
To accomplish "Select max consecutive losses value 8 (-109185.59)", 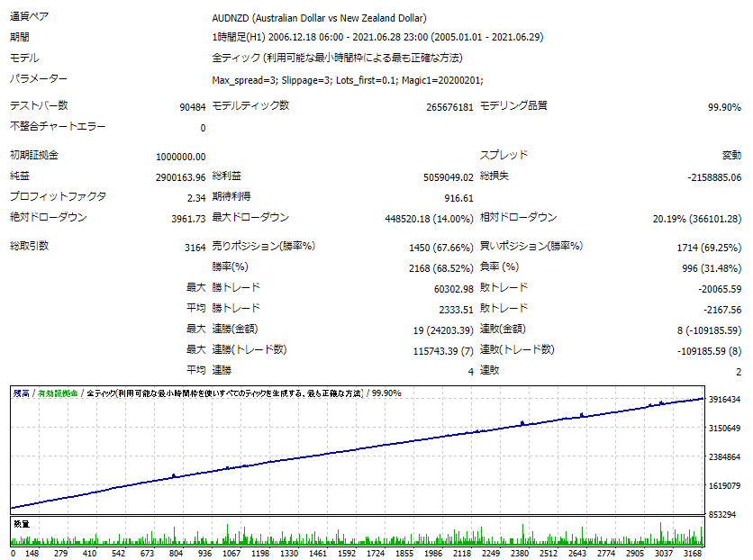I will (x=709, y=330).
